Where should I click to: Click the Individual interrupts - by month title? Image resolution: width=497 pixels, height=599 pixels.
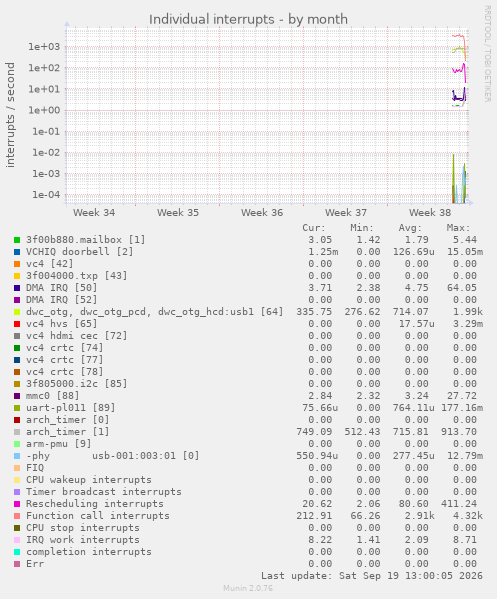coord(248,19)
